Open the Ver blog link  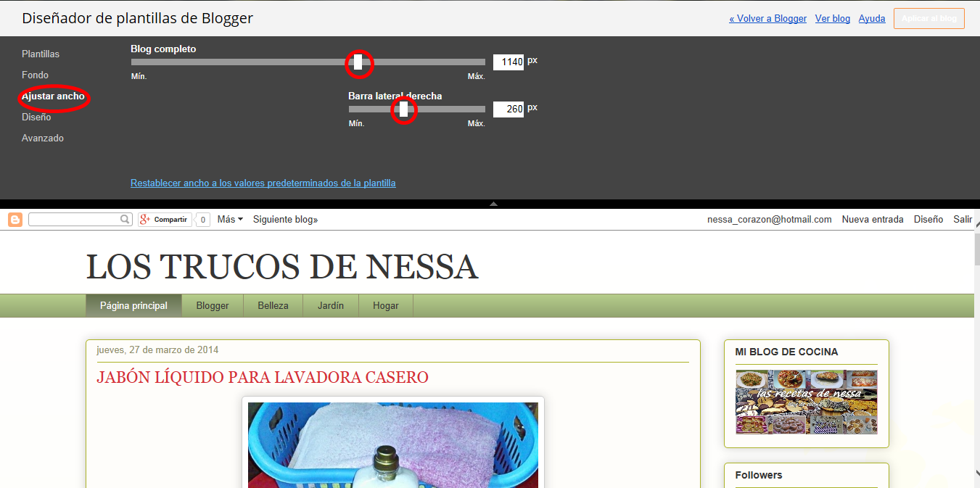pyautogui.click(x=833, y=18)
